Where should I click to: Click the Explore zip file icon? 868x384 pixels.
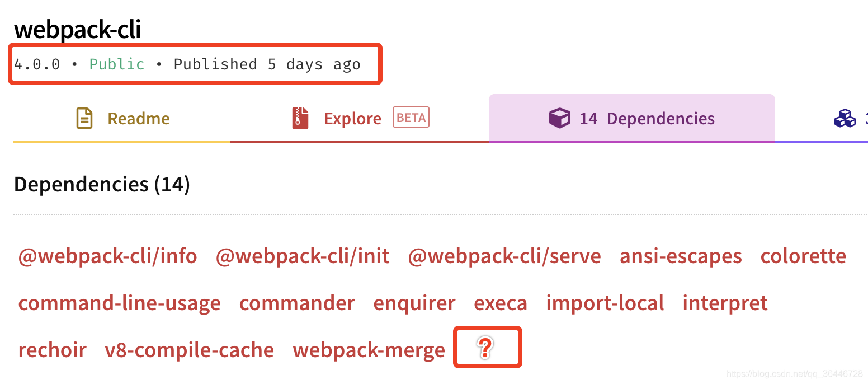tap(300, 118)
